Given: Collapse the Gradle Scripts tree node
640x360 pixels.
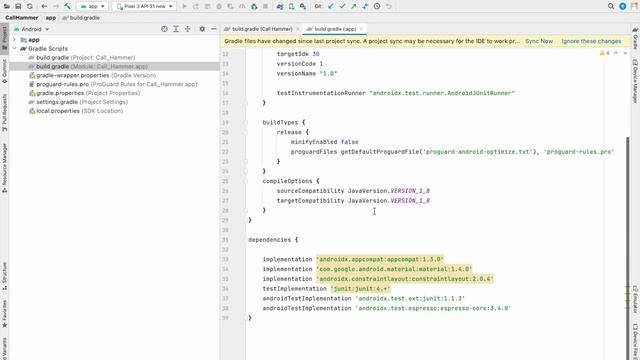Looking at the screenshot, I should coord(15,49).
